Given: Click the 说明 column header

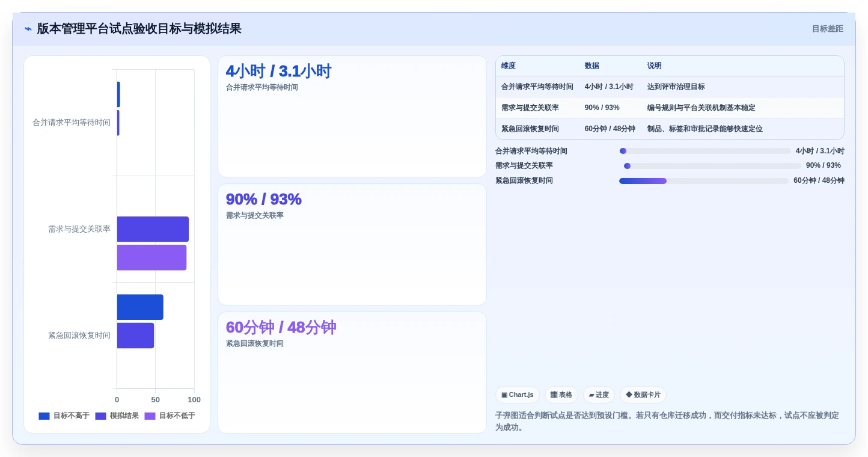Looking at the screenshot, I should pyautogui.click(x=655, y=66).
